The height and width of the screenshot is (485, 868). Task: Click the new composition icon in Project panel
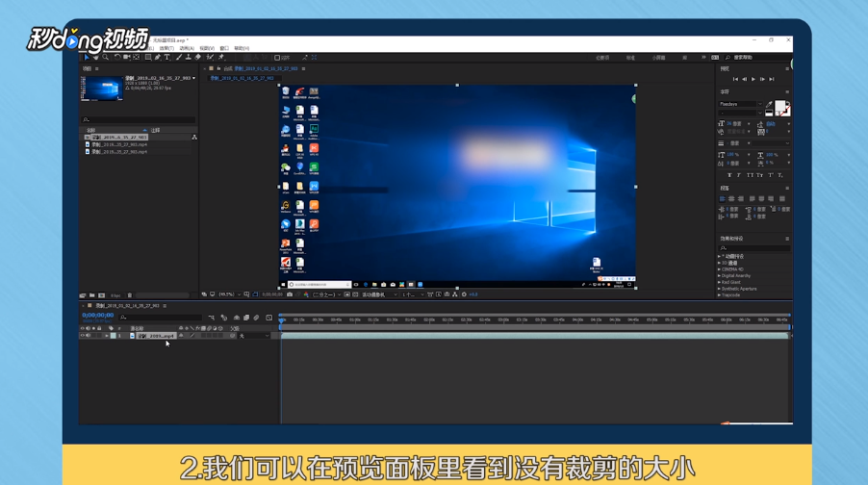coord(101,295)
